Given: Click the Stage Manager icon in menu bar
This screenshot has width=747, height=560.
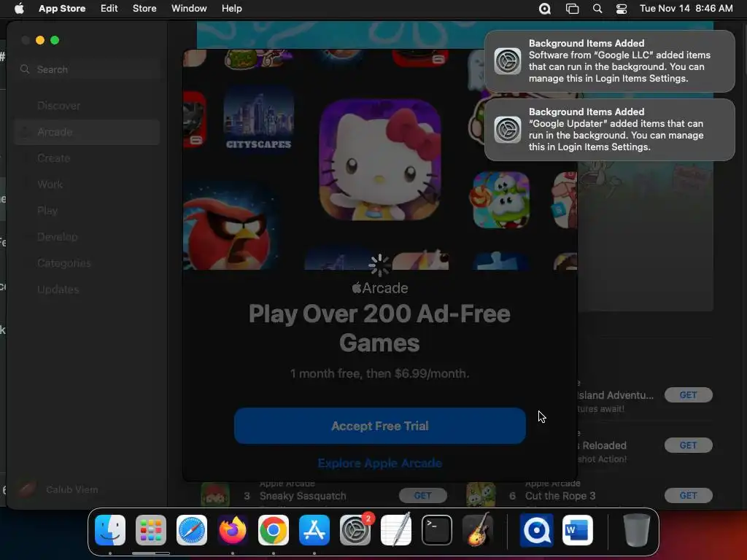Looking at the screenshot, I should coord(572,9).
